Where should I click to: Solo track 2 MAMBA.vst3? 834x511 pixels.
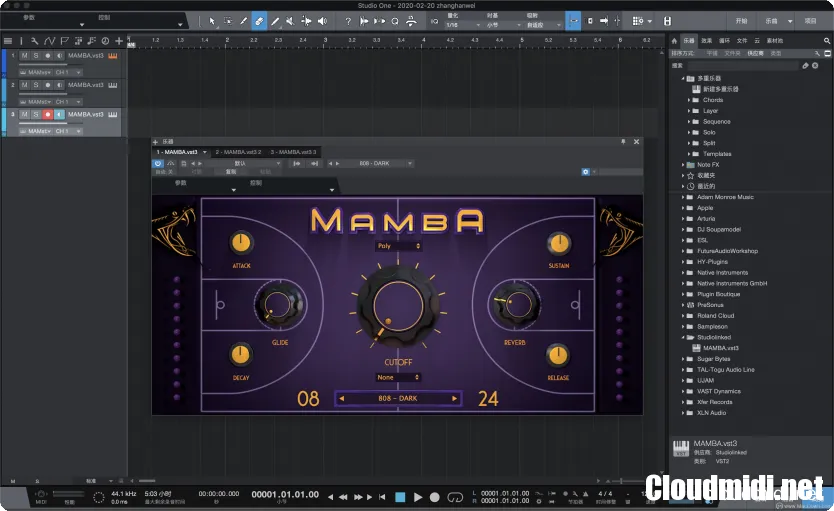(x=36, y=85)
